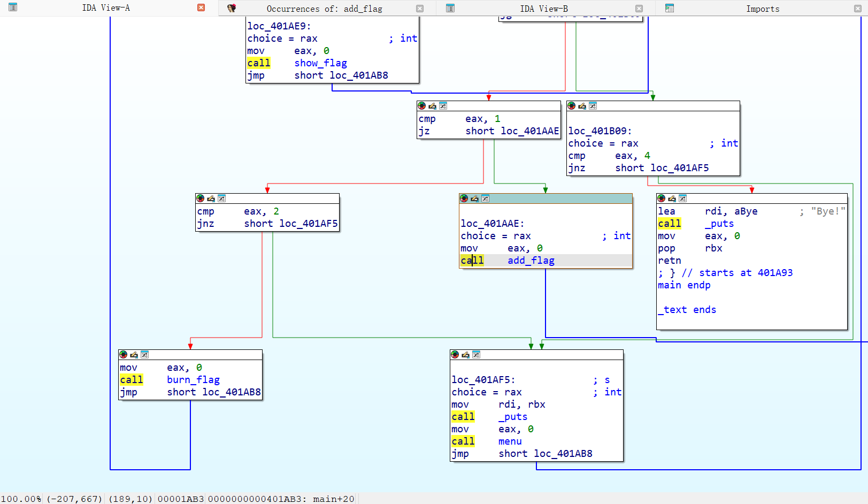Screen dimensions: 868x504
Task: Click _puts in the loc_401AF5 node
Action: [513, 417]
